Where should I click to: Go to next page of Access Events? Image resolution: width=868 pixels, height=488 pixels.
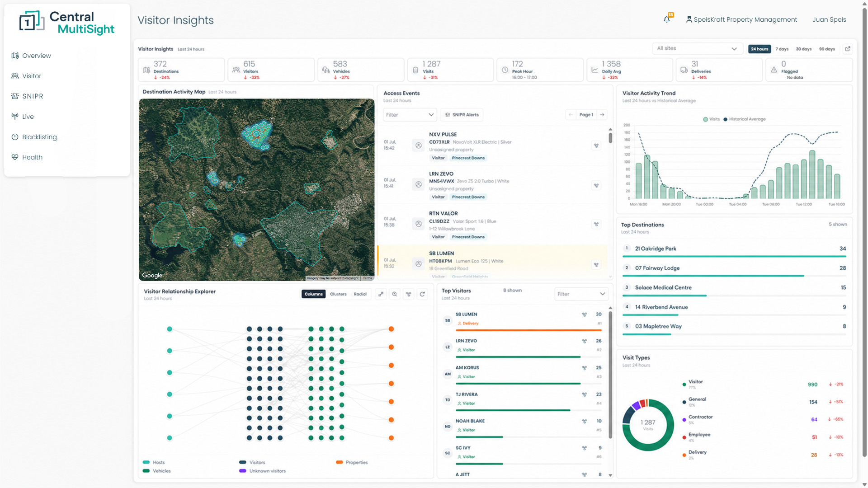pos(602,115)
